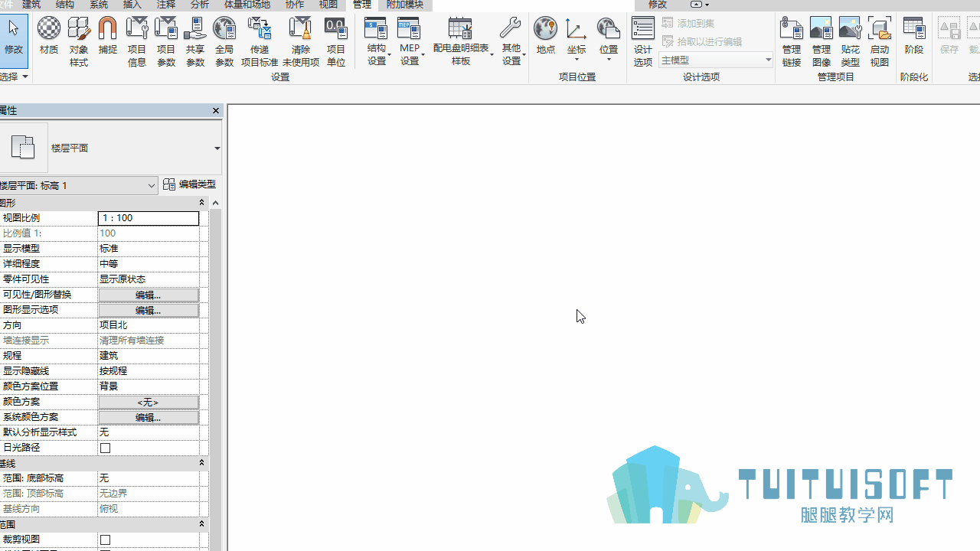Switch to the 视图 ribbon tab
980x551 pixels.
coord(328,5)
